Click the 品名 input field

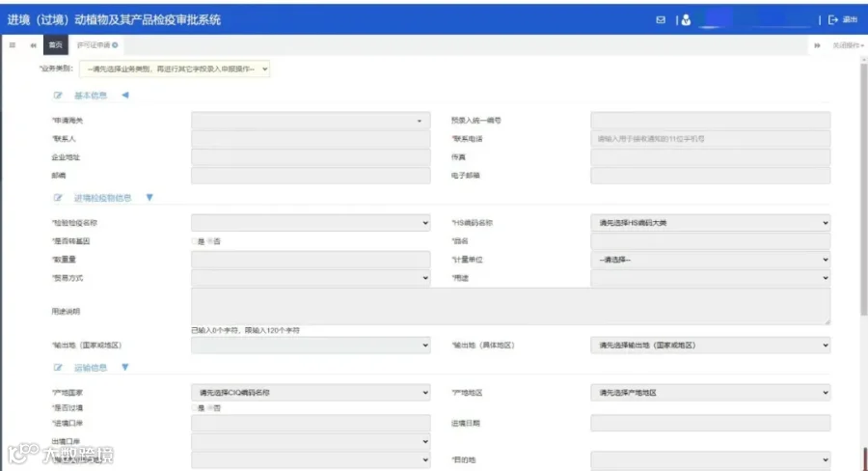(710, 241)
